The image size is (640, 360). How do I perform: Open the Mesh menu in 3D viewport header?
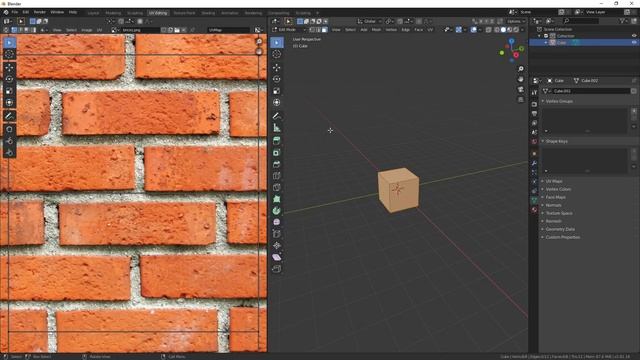pyautogui.click(x=376, y=30)
